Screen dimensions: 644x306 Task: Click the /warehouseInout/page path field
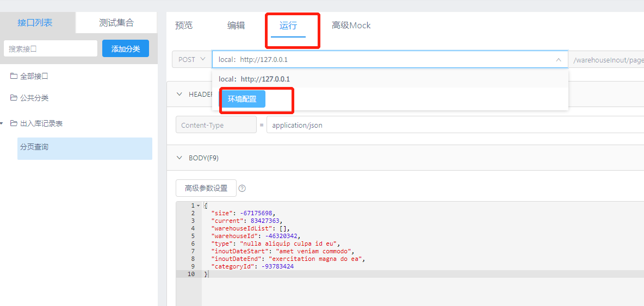click(x=608, y=60)
